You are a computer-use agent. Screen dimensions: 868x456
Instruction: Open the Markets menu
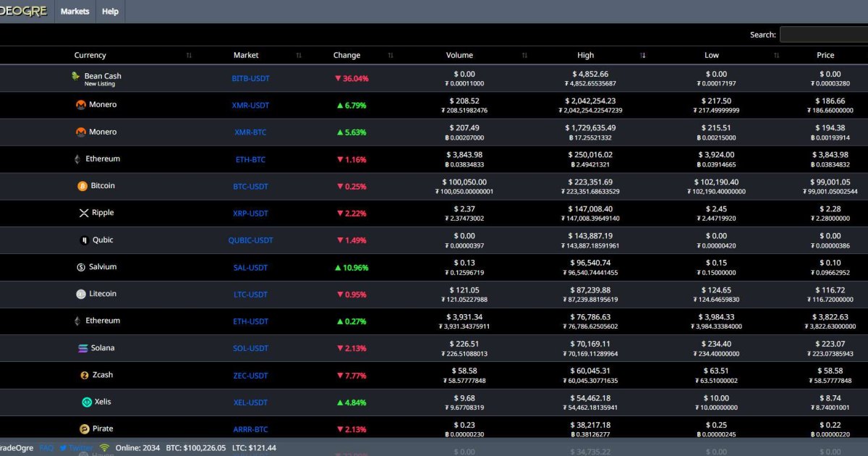(x=75, y=12)
